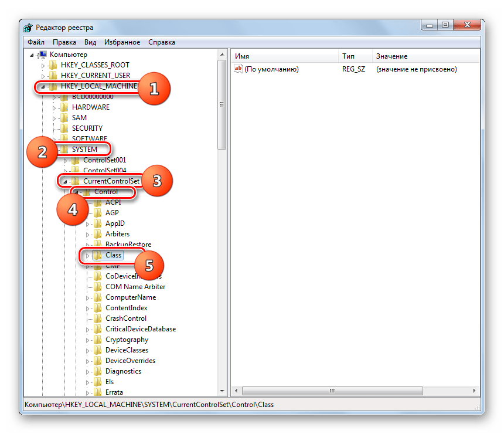Sort by the Имя column header
The width and height of the screenshot is (504, 434).
point(285,56)
